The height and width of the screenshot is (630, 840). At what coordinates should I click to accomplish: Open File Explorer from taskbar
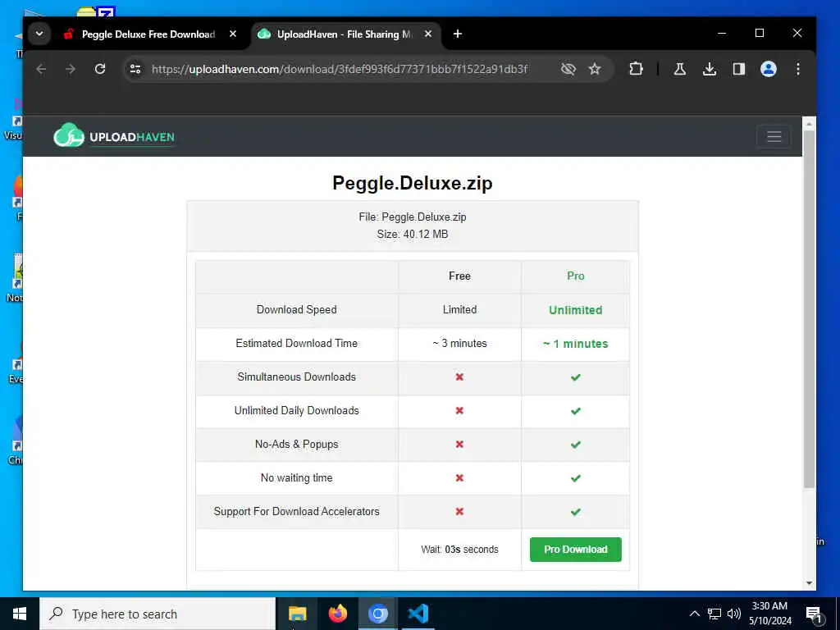click(x=297, y=614)
